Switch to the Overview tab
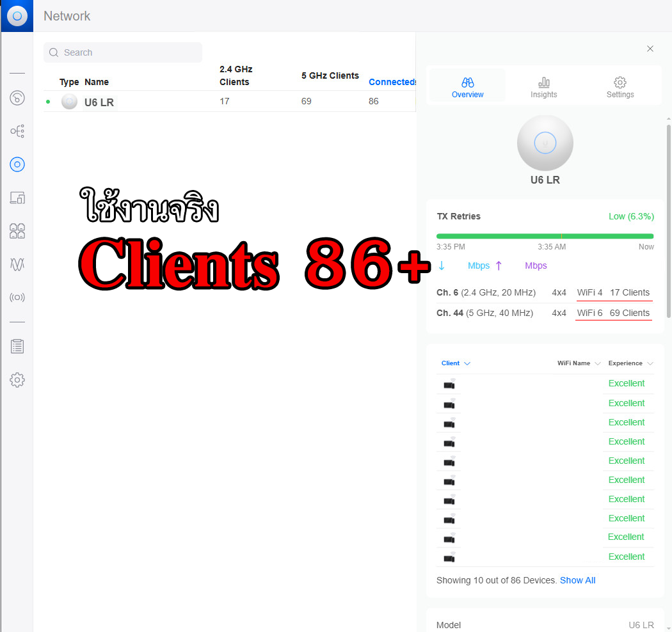Image resolution: width=672 pixels, height=632 pixels. click(x=468, y=88)
